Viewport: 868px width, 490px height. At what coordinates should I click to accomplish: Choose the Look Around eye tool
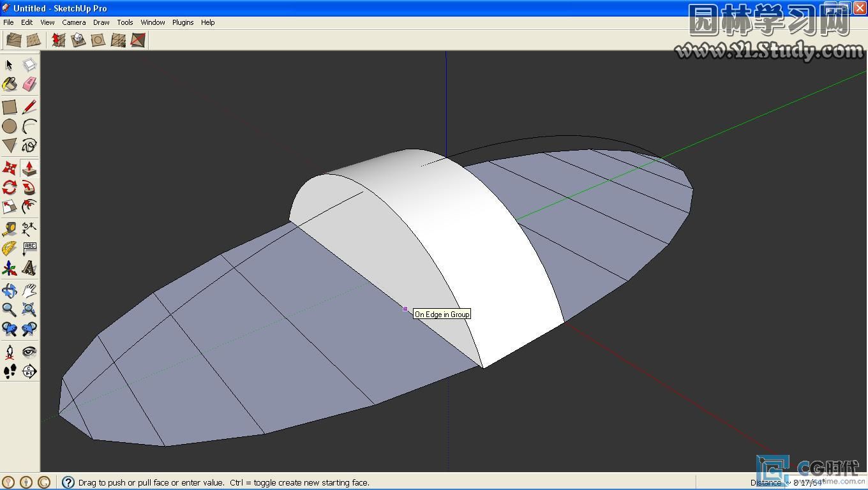pos(29,352)
